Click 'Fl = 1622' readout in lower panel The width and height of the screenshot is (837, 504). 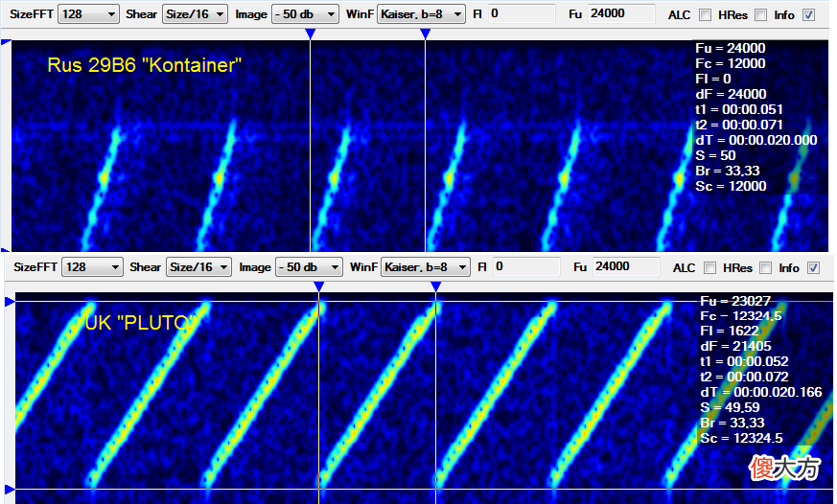click(730, 332)
